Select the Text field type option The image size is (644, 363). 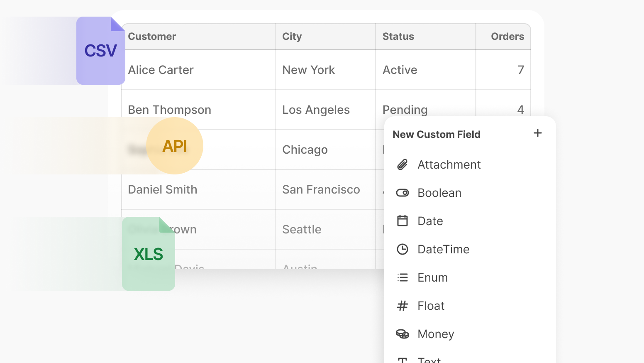coord(429,360)
